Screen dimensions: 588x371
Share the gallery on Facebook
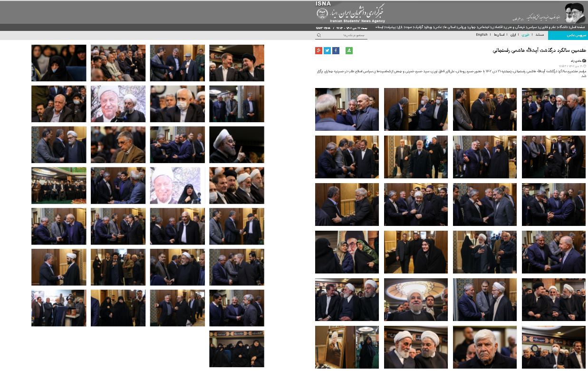click(336, 50)
